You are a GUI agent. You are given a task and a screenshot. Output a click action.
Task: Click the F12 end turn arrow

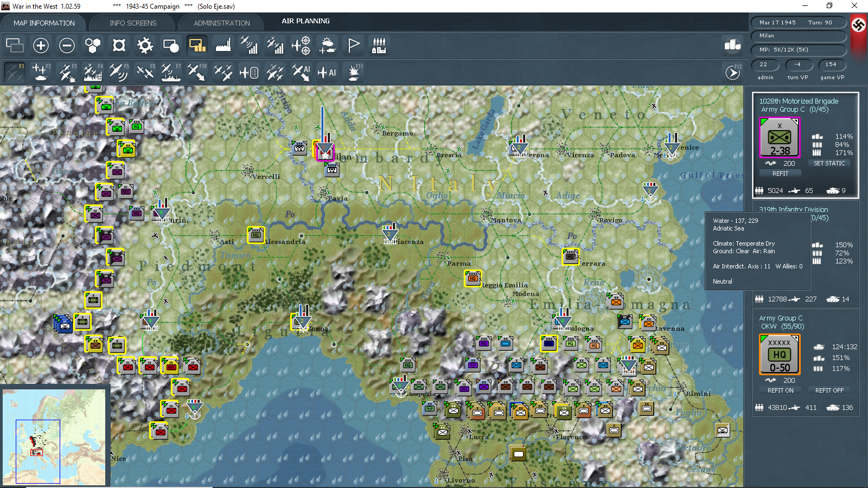click(733, 72)
